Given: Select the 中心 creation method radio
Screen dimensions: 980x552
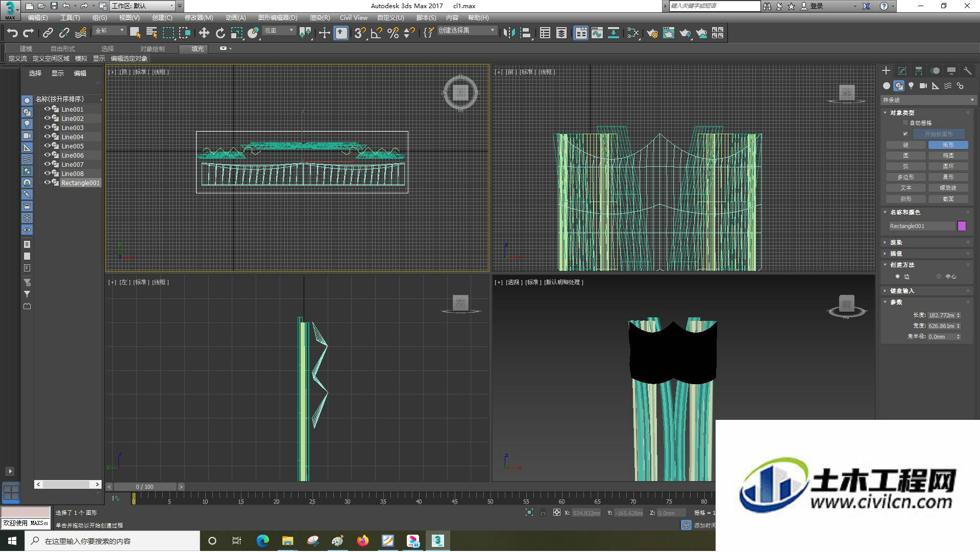Looking at the screenshot, I should [939, 277].
